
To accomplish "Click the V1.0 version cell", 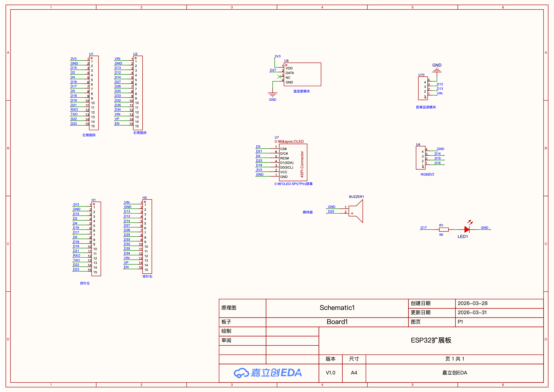I will click(330, 373).
